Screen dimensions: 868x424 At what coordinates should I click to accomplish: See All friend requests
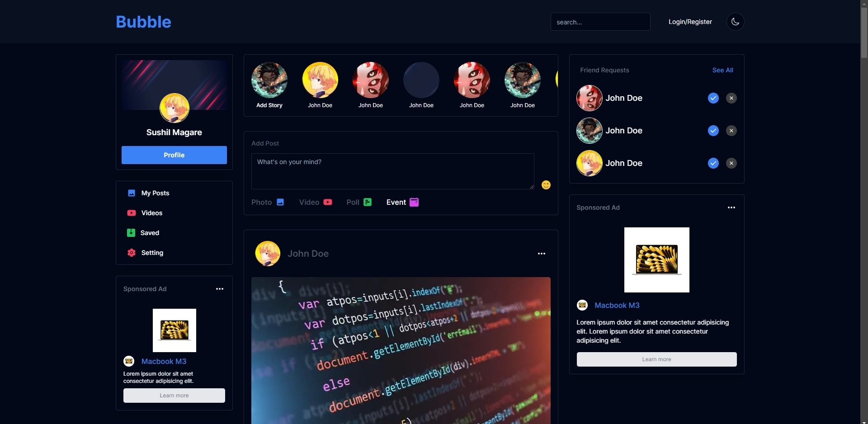pyautogui.click(x=723, y=70)
